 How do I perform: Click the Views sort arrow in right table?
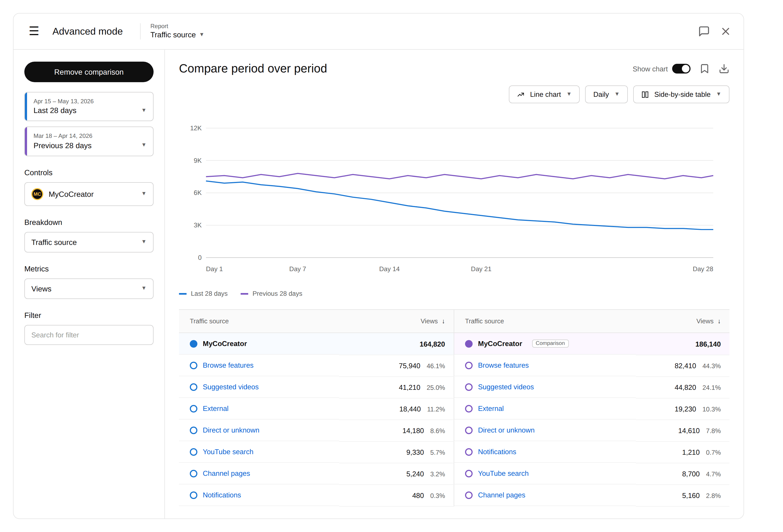click(719, 322)
